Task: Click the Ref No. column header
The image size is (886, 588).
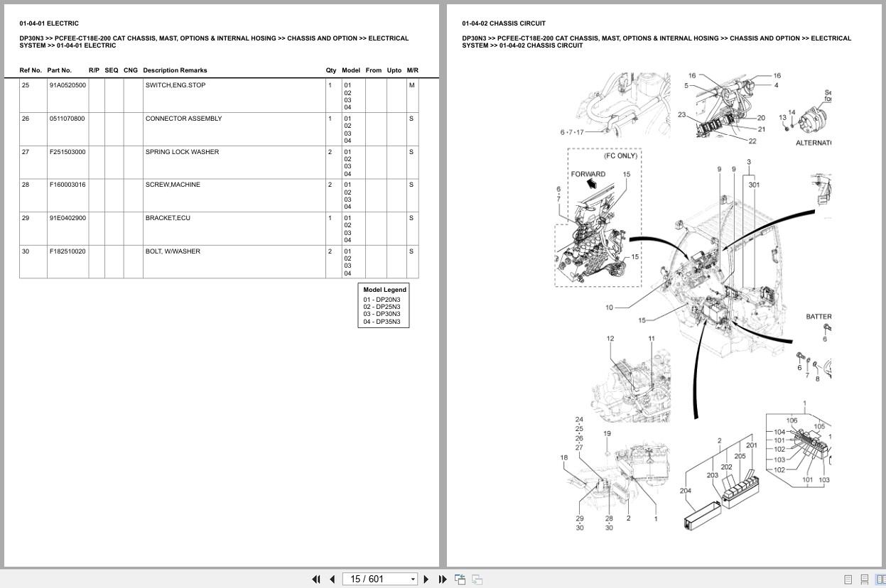Action: 31,70
